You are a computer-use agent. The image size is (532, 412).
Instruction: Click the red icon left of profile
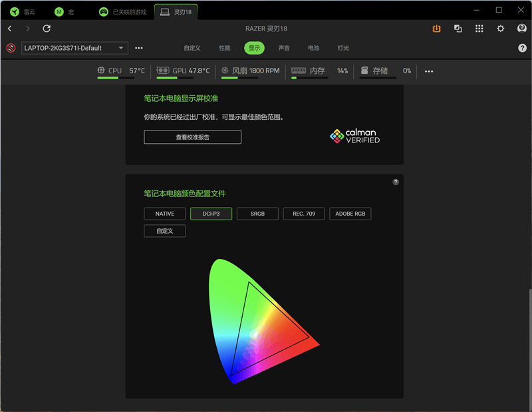[x=11, y=48]
